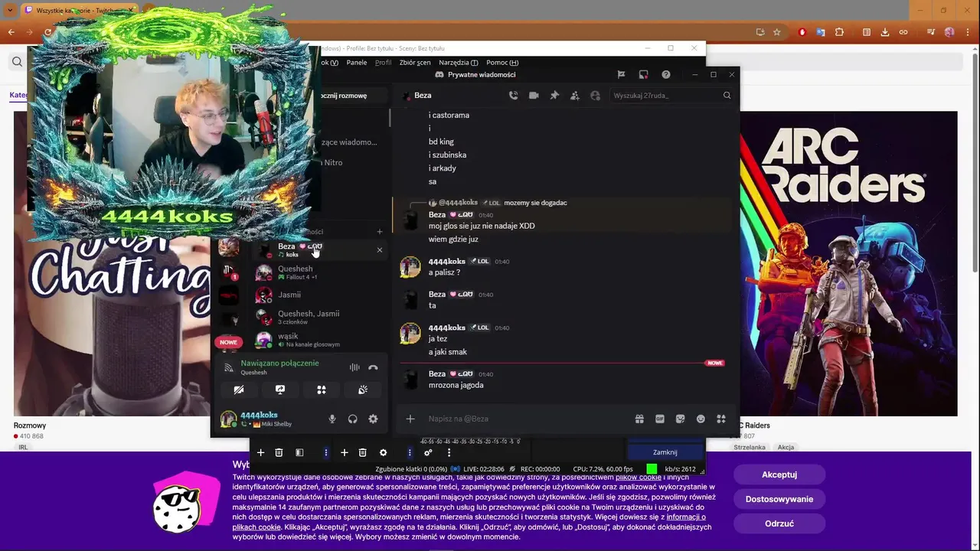This screenshot has width=980, height=551.
Task: Open Chrome downloads icon
Action: [885, 32]
